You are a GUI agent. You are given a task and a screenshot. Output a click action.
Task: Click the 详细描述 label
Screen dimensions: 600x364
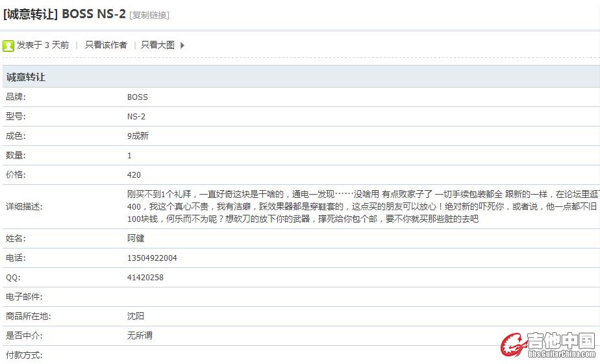[x=24, y=206]
